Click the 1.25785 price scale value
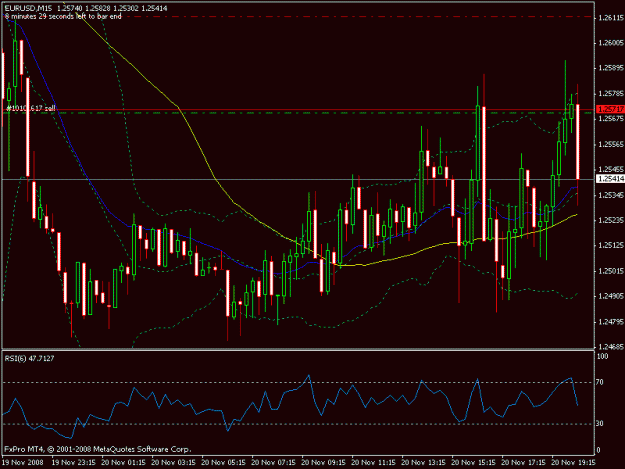 [x=611, y=94]
